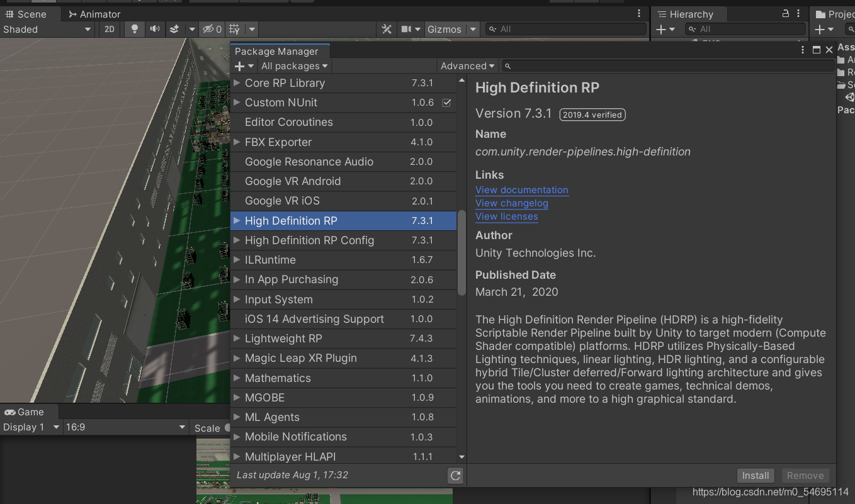Expand Custom NUnit package arrow
The image size is (855, 504).
coord(237,103)
